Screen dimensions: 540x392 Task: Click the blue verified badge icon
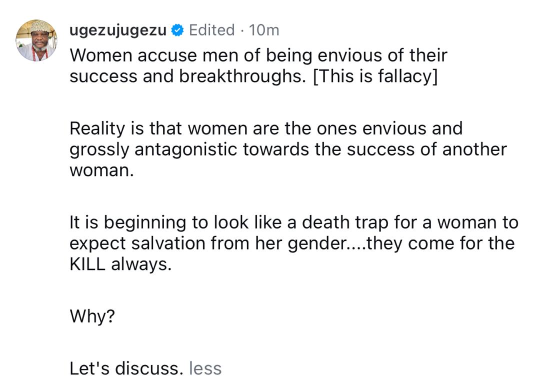coord(177,30)
